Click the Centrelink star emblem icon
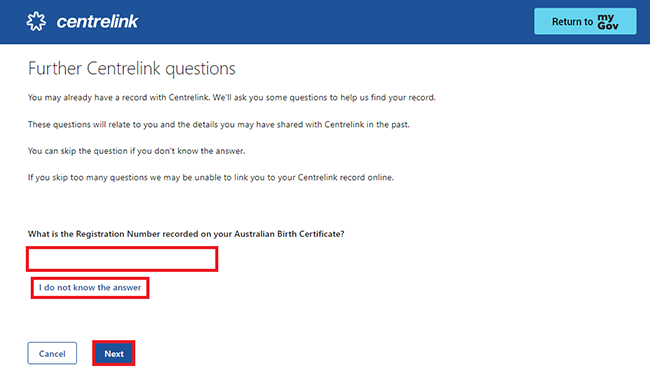The image size is (650, 390). [36, 21]
